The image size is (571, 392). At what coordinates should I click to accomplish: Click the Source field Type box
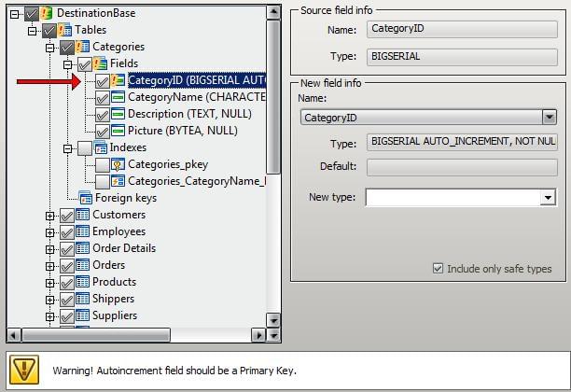click(462, 57)
